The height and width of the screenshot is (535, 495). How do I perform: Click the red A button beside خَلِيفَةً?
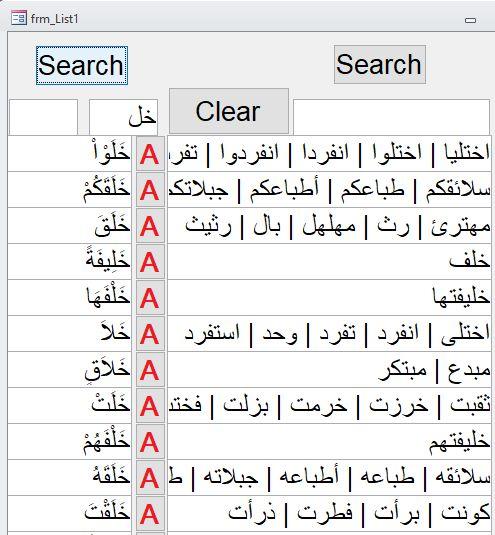150,262
